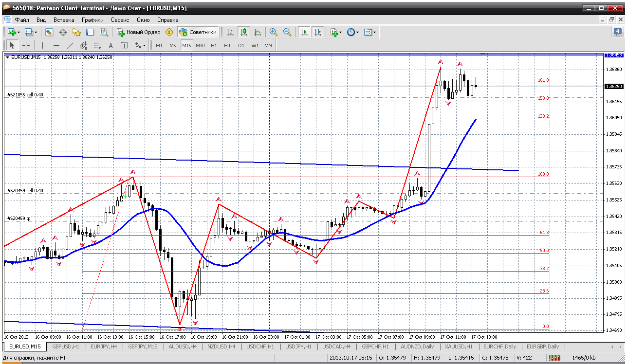The height and width of the screenshot is (364, 627).
Task: Draw a trendline with the trendline tool
Action: point(70,45)
